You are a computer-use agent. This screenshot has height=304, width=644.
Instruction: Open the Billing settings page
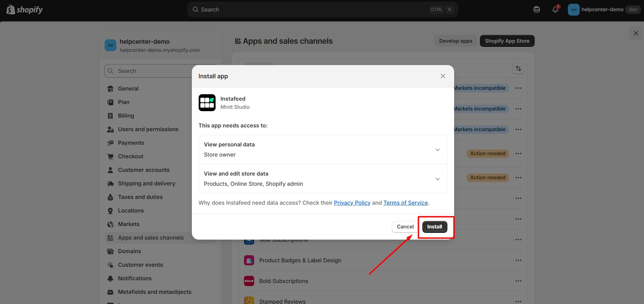point(126,116)
